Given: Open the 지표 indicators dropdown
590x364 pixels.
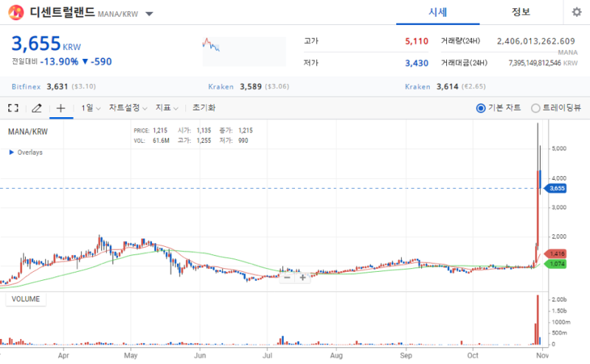Looking at the screenshot, I should 167,108.
